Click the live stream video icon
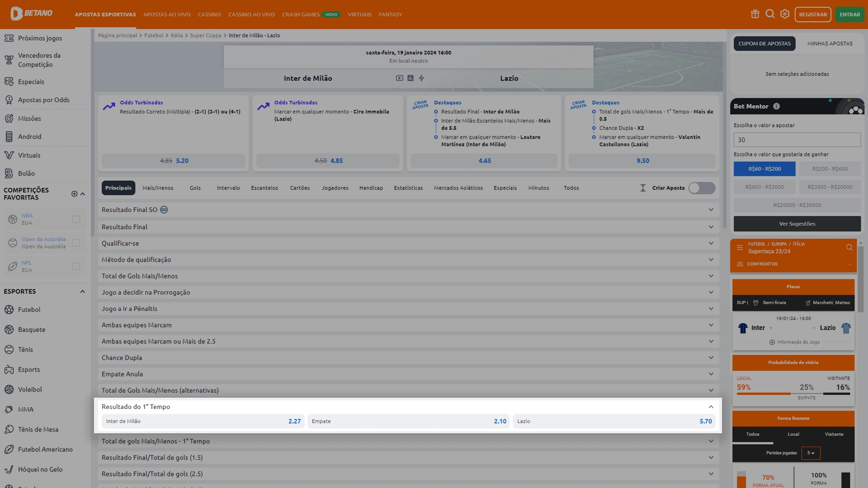 [x=400, y=78]
